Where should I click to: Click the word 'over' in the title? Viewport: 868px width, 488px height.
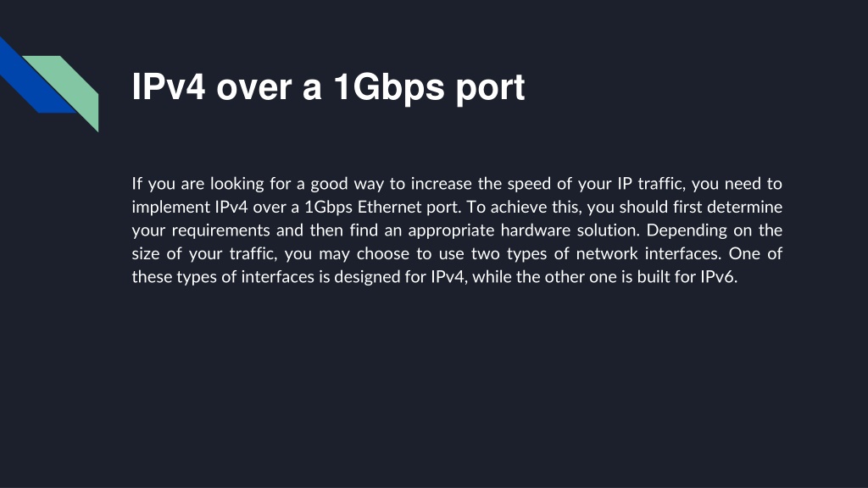253,88
